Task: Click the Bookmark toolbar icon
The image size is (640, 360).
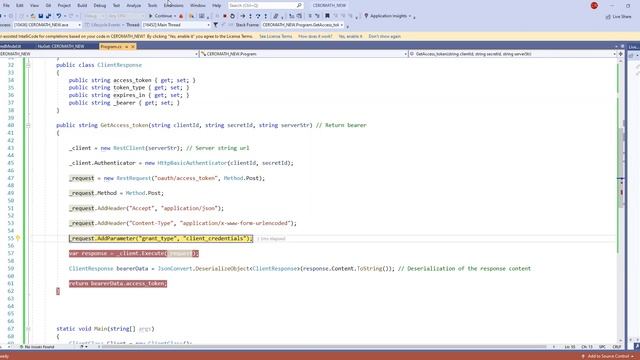Action: click(x=327, y=16)
